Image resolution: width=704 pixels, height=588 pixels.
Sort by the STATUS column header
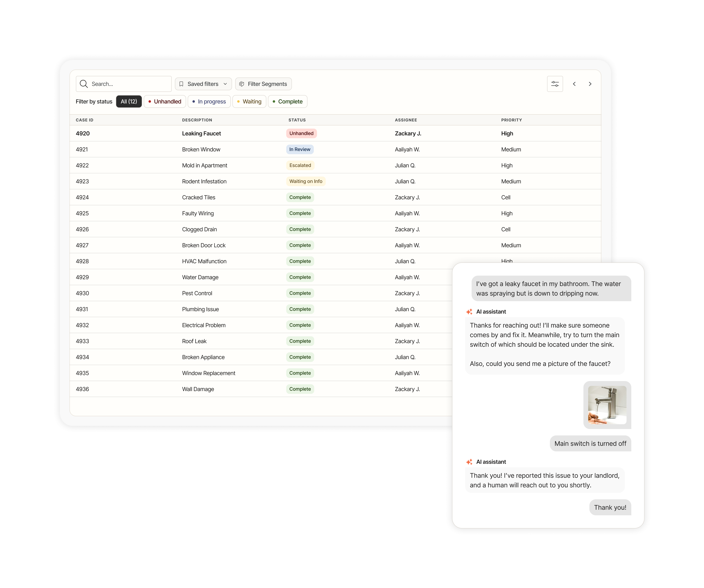click(x=297, y=120)
